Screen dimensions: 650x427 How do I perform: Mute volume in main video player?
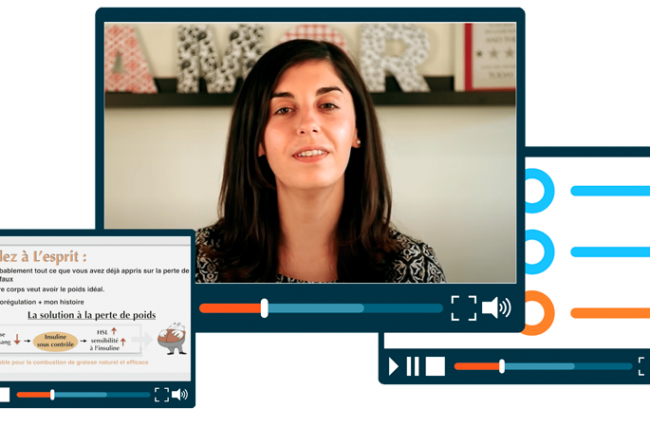pos(496,308)
